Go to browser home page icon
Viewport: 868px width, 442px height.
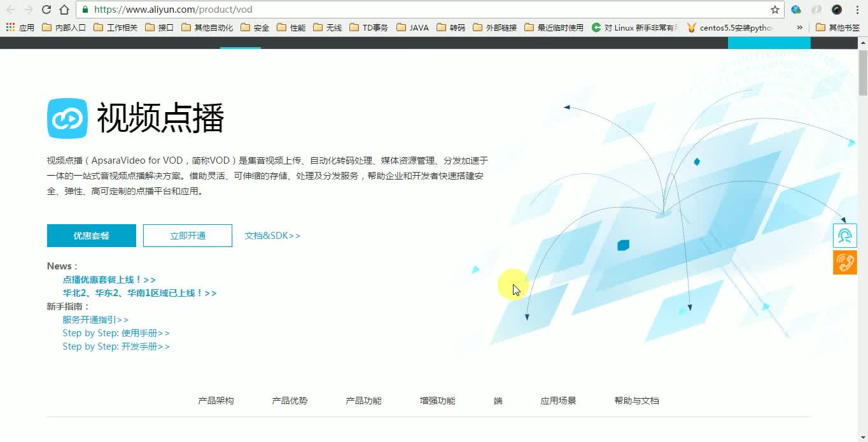[64, 10]
